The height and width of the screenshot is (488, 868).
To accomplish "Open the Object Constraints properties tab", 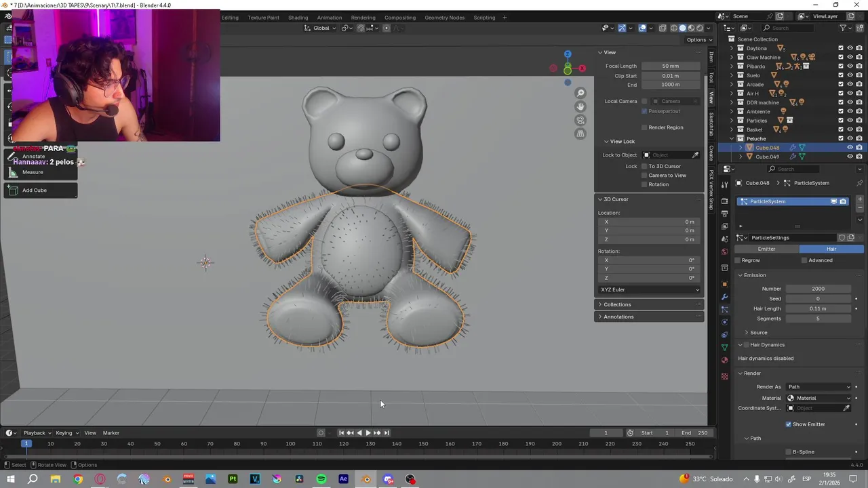I will [x=724, y=335].
